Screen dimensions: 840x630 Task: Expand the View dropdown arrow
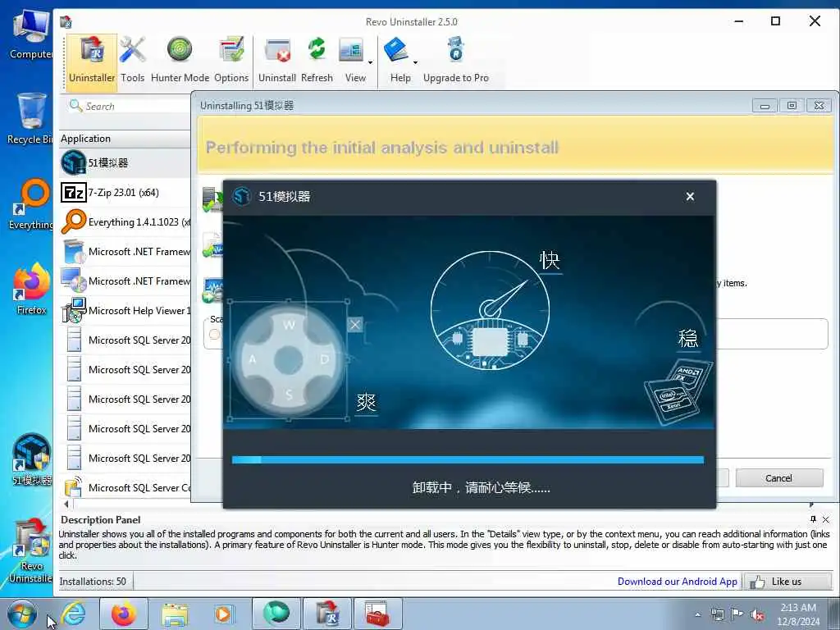[370, 62]
